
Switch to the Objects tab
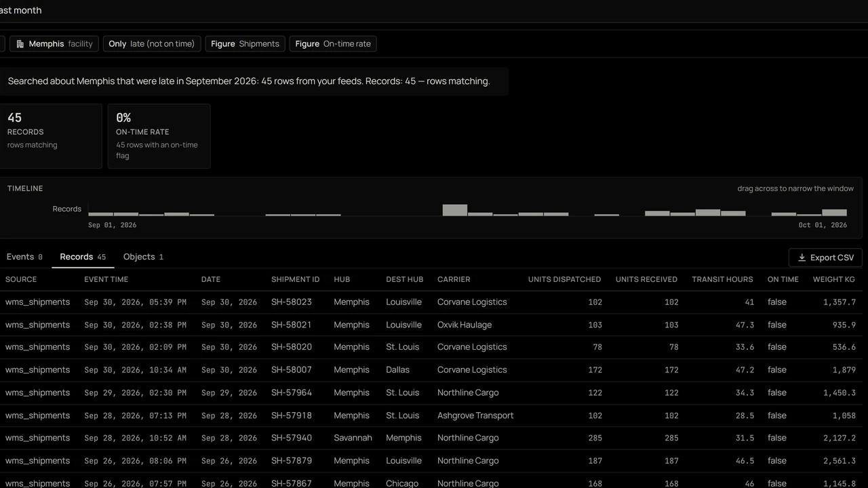point(143,257)
